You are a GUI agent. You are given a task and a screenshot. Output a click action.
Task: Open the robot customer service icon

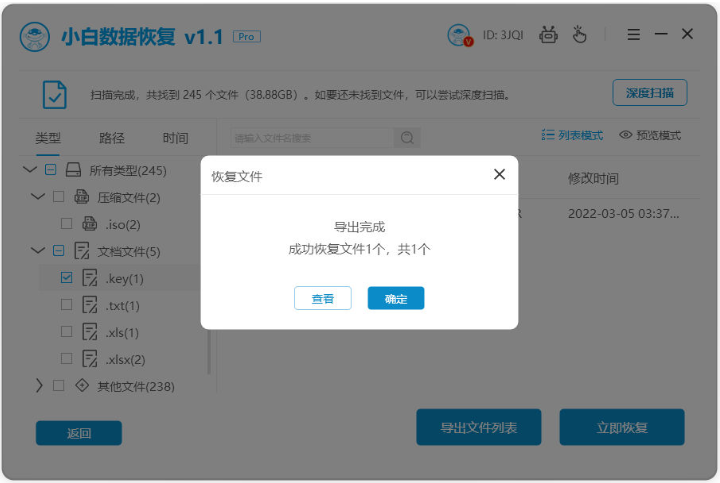pos(548,35)
